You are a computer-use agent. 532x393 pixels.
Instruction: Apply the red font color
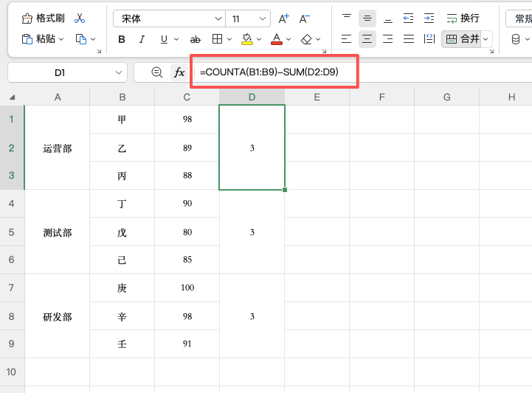pos(277,39)
